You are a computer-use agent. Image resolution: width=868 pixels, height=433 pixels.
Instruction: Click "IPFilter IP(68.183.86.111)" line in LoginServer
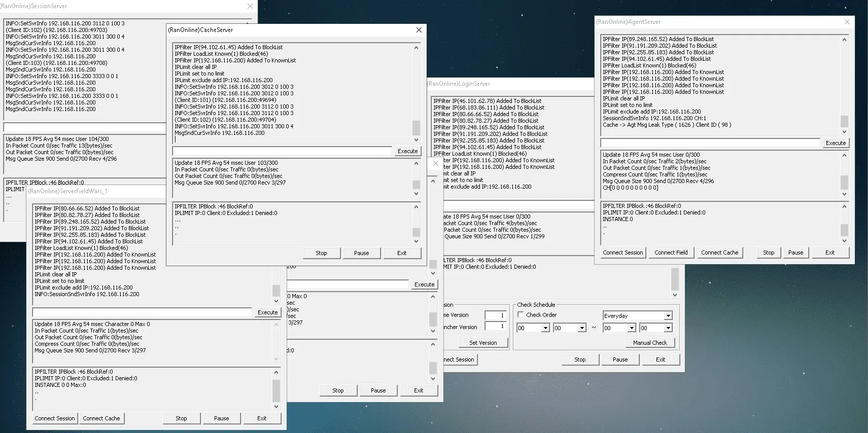click(489, 107)
